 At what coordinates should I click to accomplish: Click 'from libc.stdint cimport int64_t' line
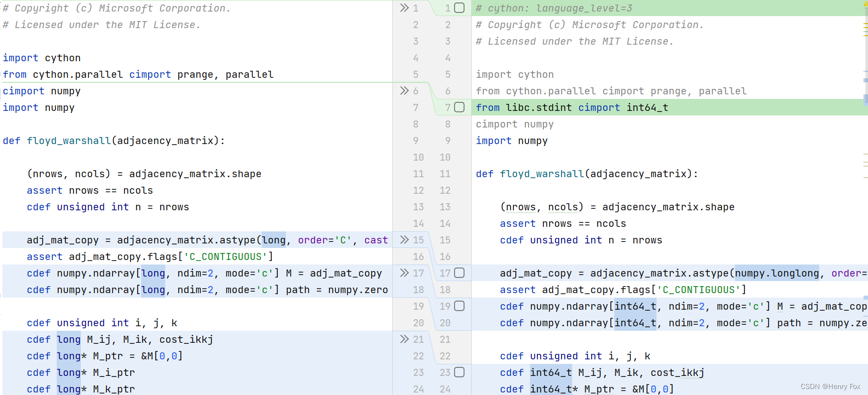coord(572,107)
